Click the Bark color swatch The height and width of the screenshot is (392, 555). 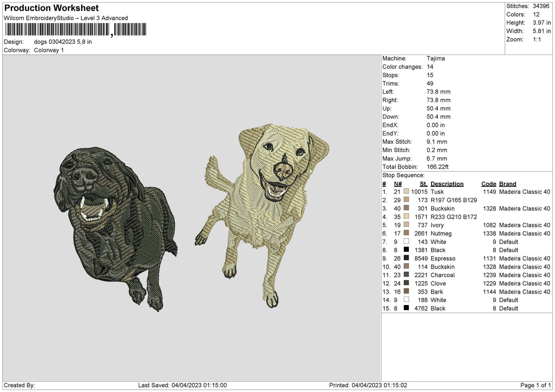pyautogui.click(x=406, y=291)
